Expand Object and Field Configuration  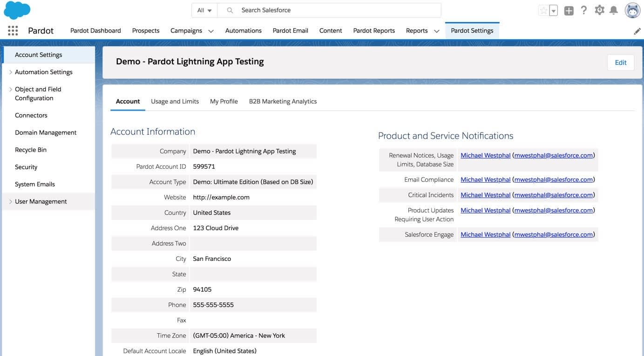[x=11, y=89]
